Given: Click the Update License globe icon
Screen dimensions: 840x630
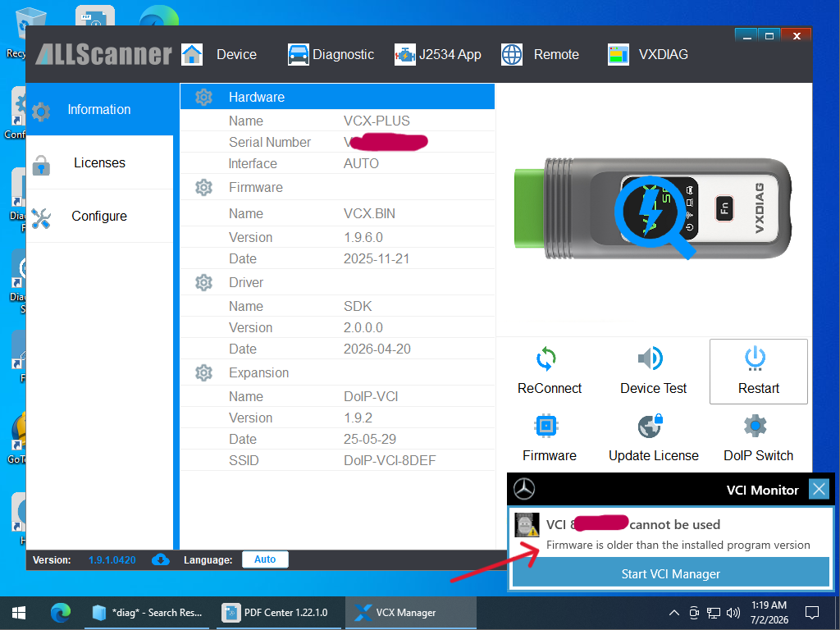Looking at the screenshot, I should [x=651, y=426].
